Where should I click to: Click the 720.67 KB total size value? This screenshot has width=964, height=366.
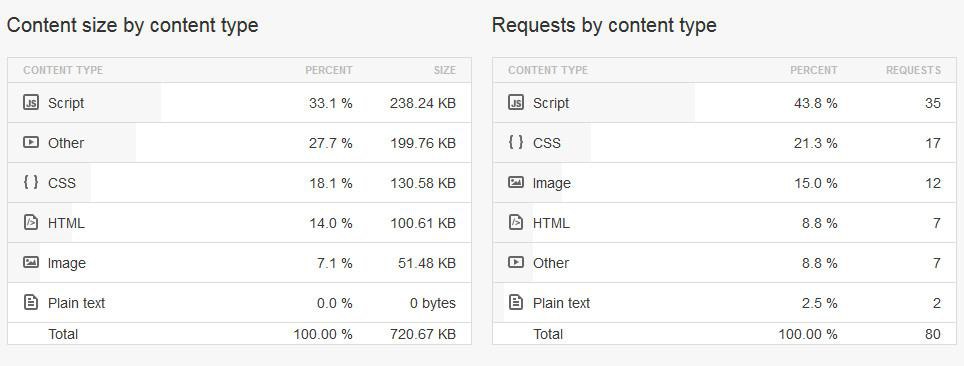[x=423, y=334]
